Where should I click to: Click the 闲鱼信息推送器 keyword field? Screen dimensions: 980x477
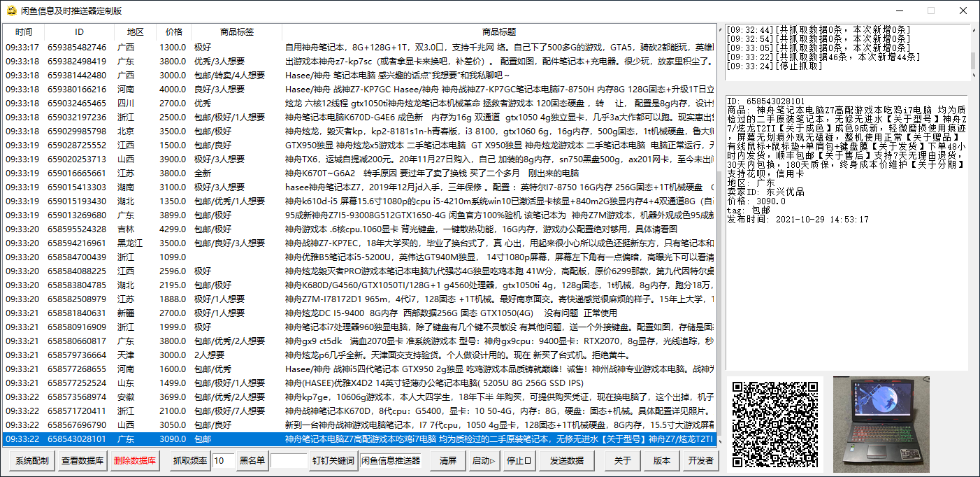391,461
